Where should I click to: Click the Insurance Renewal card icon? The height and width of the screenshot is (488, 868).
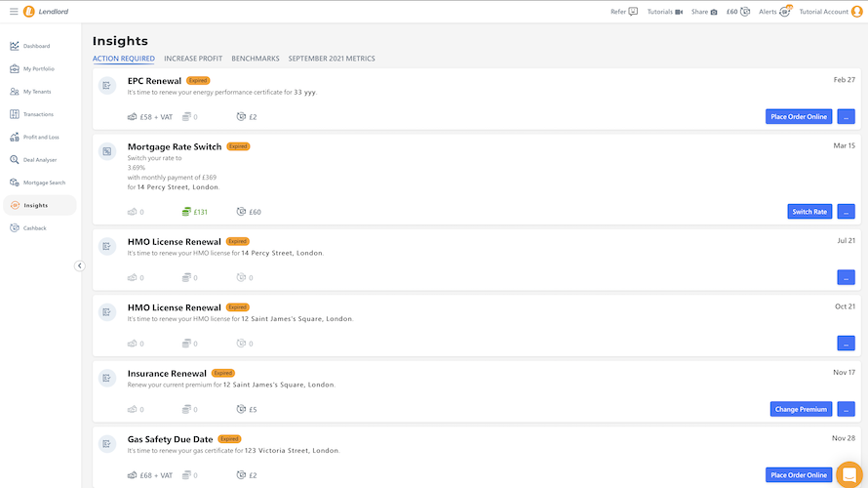107,378
